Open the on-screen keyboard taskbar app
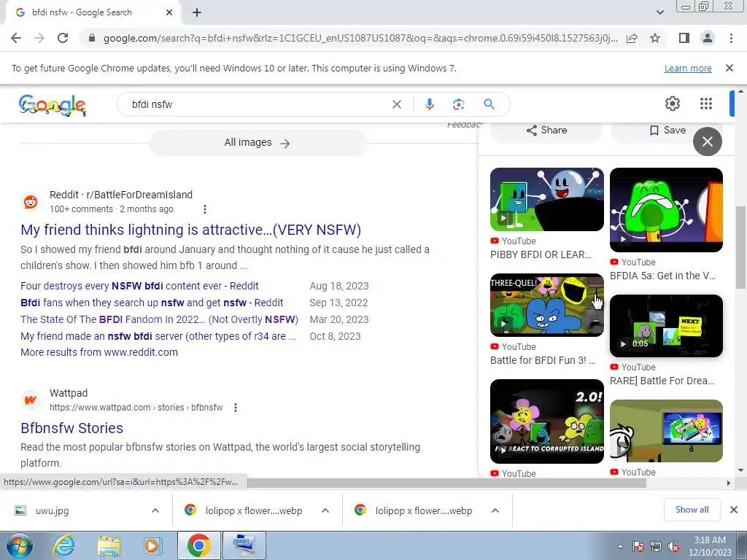 click(244, 545)
